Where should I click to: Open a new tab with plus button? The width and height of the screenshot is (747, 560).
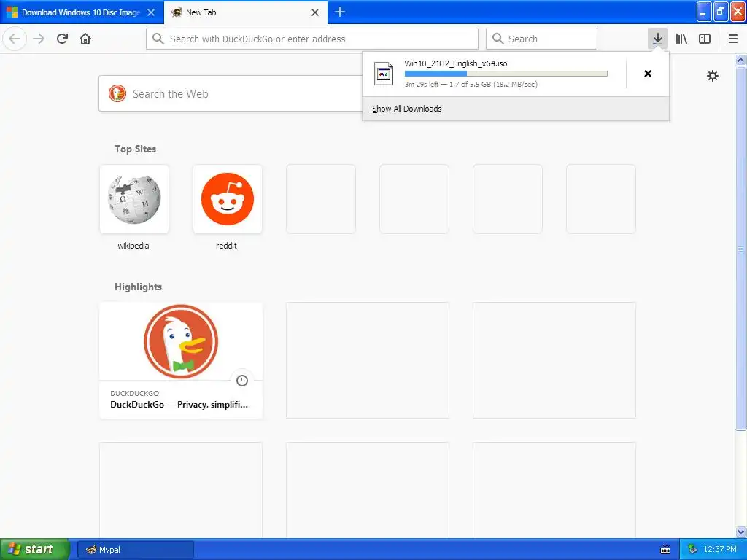[x=340, y=12]
